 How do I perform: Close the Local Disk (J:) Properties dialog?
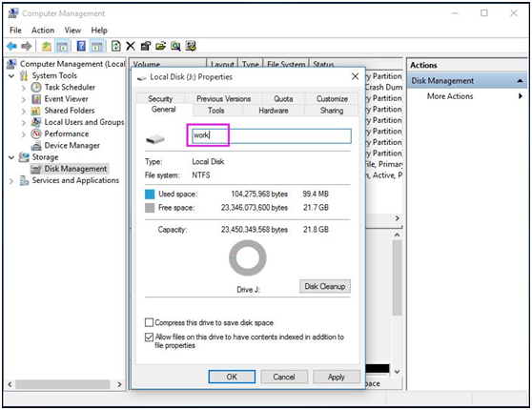[355, 76]
